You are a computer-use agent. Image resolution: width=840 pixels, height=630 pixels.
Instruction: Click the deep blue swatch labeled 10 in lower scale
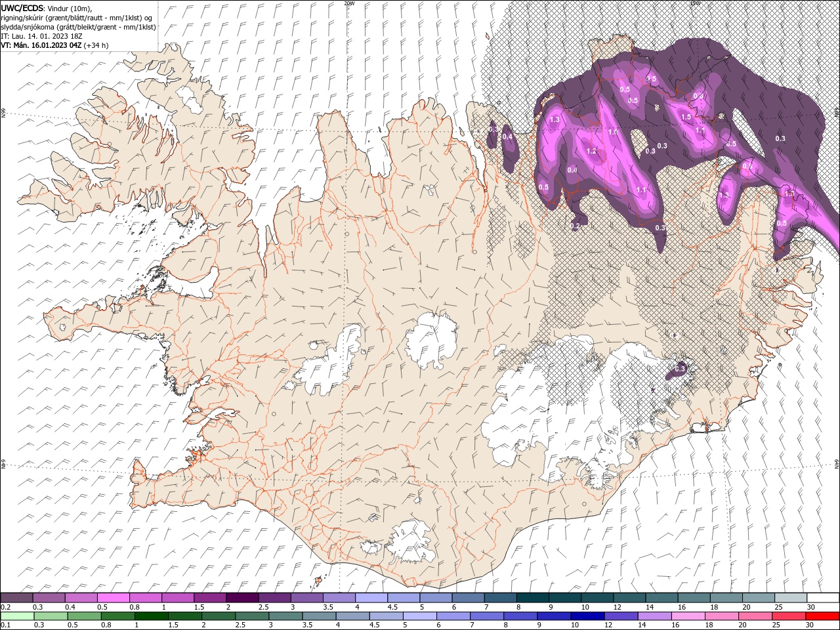[587, 616]
